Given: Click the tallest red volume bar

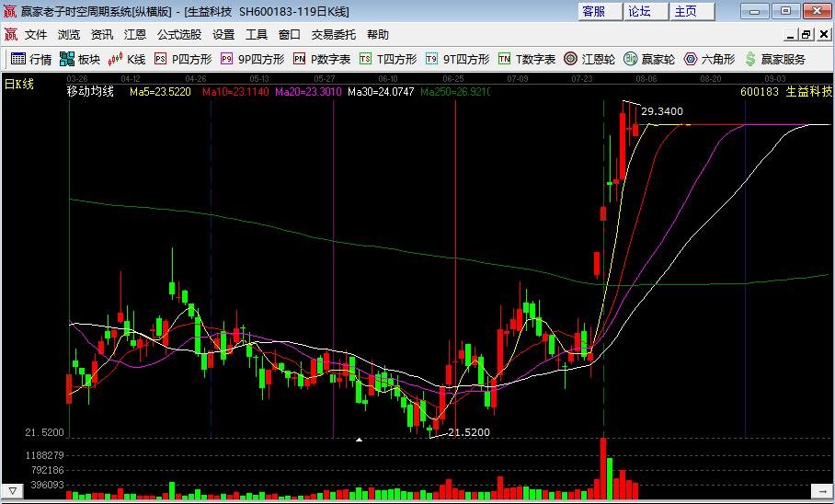Looking at the screenshot, I should click(603, 468).
